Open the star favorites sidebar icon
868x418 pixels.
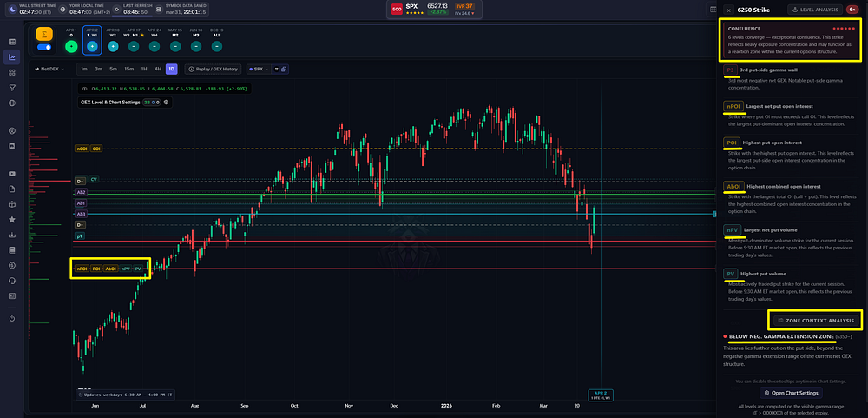coord(11,220)
